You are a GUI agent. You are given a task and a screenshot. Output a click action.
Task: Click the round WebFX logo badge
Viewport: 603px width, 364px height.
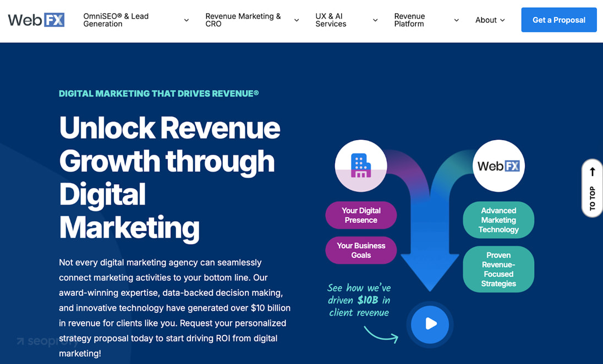tap(498, 166)
